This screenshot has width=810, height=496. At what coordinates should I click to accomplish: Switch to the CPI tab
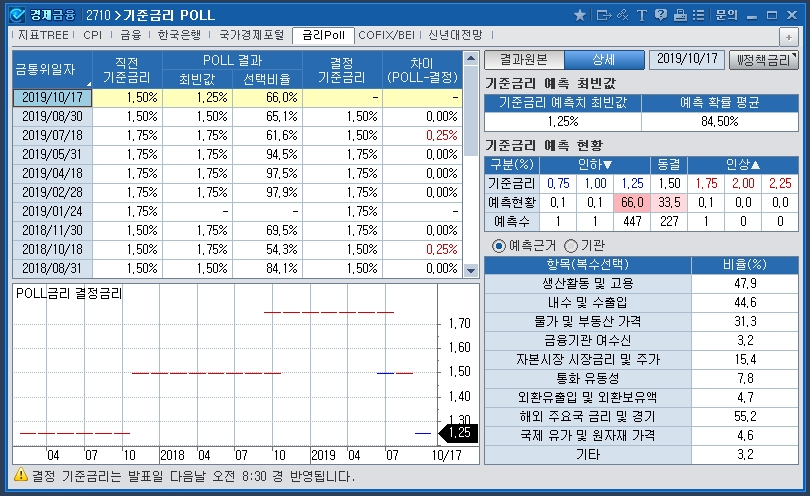click(92, 35)
